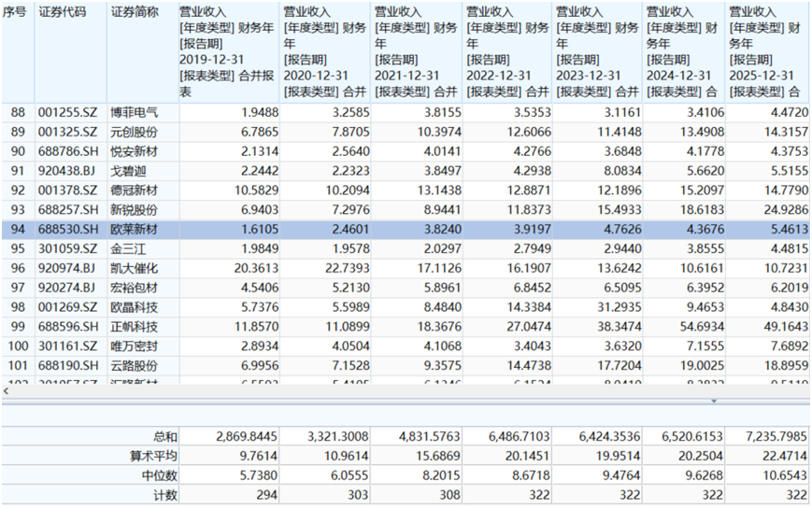Click 正帆科技 2024 revenue 54.6934
This screenshot has width=812, height=508.
click(x=703, y=327)
